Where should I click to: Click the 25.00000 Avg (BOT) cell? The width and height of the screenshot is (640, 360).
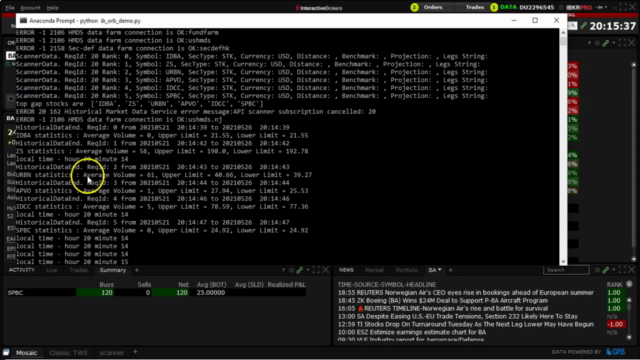[x=211, y=293]
